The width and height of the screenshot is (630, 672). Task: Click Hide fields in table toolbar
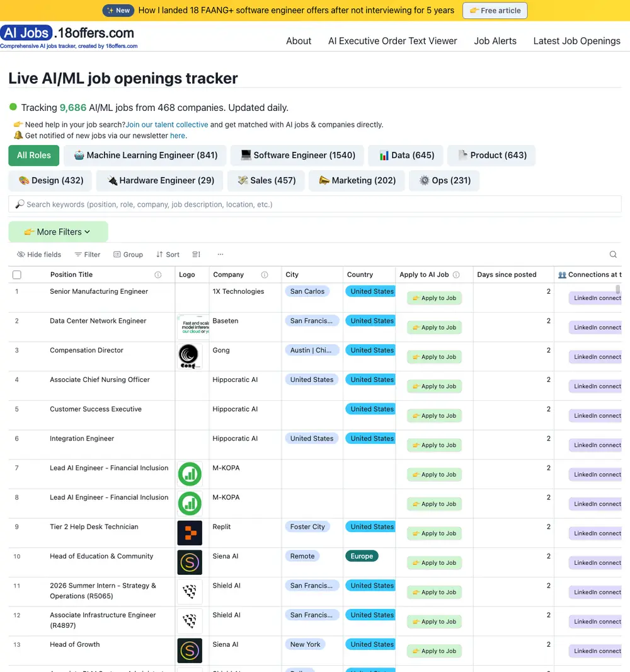click(x=39, y=255)
